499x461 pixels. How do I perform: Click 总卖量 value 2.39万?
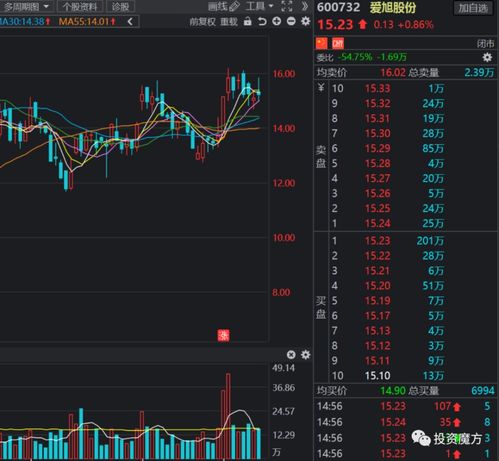pos(479,72)
